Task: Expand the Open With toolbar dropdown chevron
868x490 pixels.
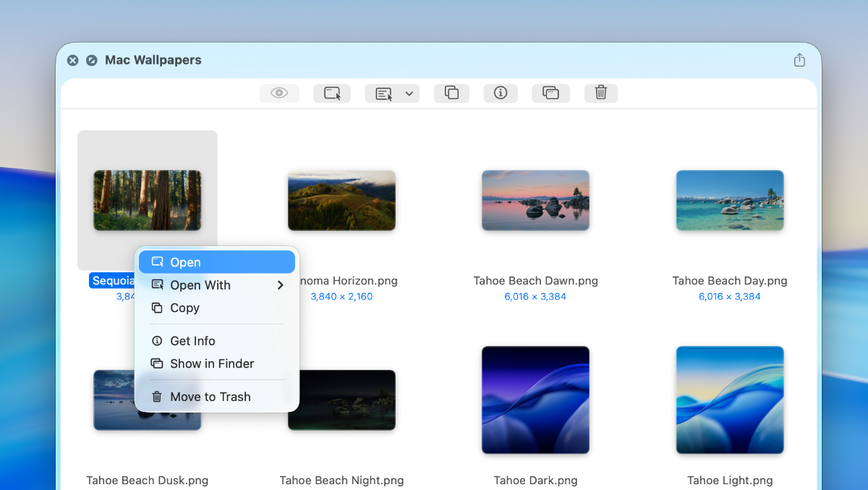Action: click(x=409, y=93)
